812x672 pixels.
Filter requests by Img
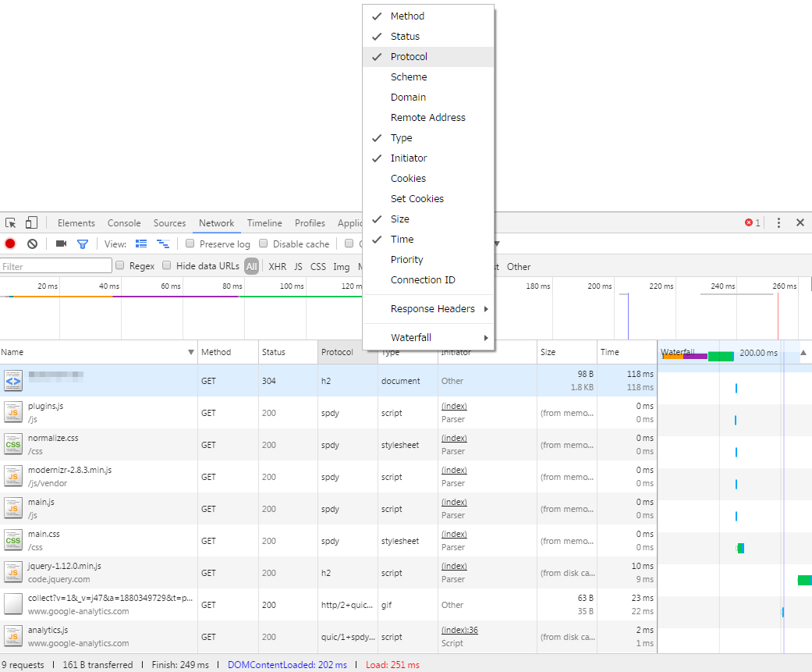point(342,266)
